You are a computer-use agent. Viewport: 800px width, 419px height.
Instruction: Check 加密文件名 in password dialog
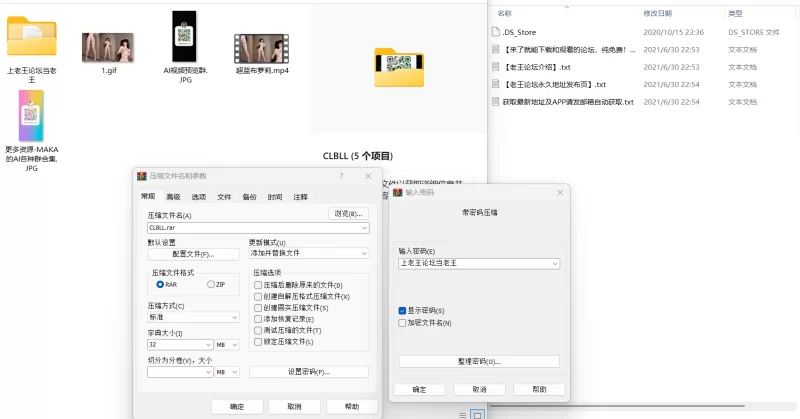point(402,323)
